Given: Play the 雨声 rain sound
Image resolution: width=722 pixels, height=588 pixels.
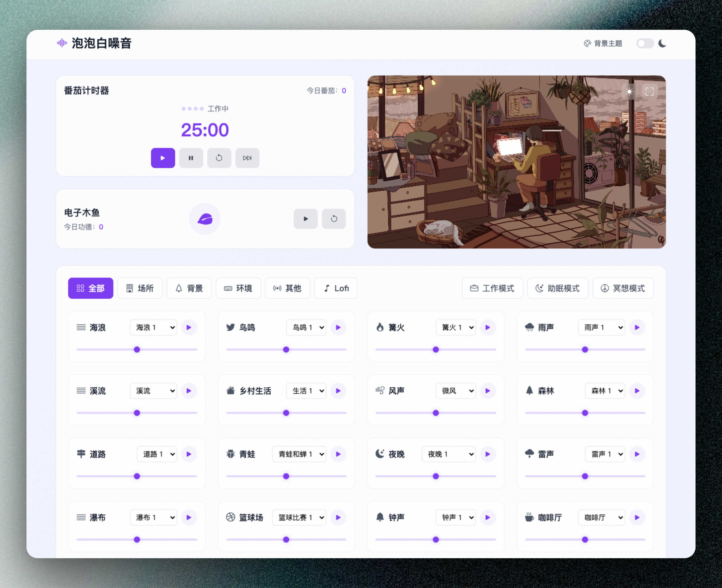Looking at the screenshot, I should pos(637,328).
